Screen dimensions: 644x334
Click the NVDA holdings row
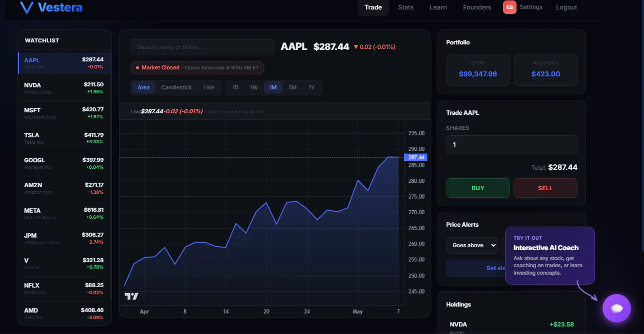tap(511, 327)
